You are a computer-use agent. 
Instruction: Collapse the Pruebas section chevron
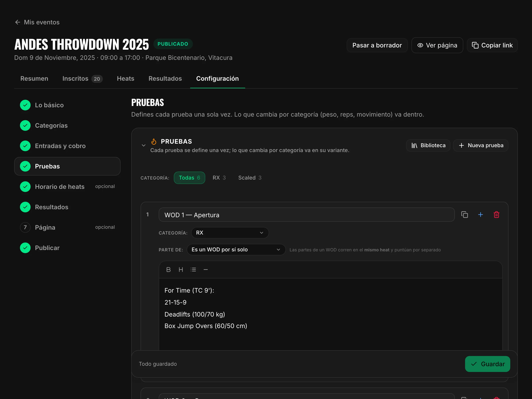(x=144, y=145)
